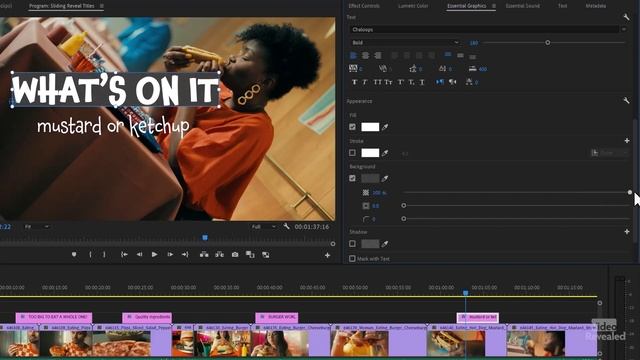The image size is (640, 360).
Task: Click the Mark Out bracket button
Action: 104,254
